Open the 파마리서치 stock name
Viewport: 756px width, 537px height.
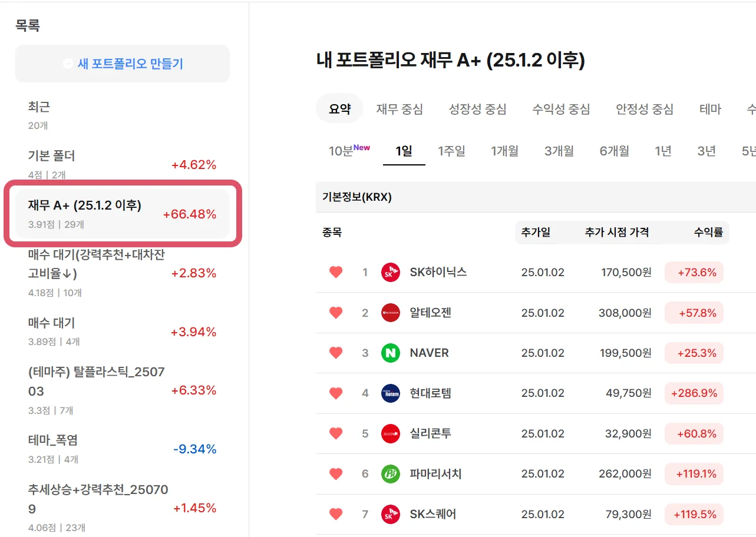pos(436,474)
